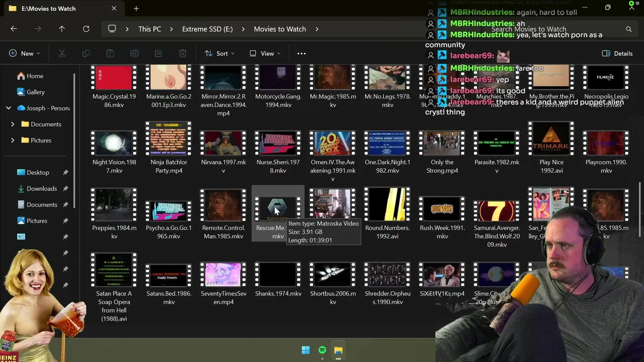The width and height of the screenshot is (644, 362).
Task: Open Gallery in navigation pane
Action: (x=31, y=92)
